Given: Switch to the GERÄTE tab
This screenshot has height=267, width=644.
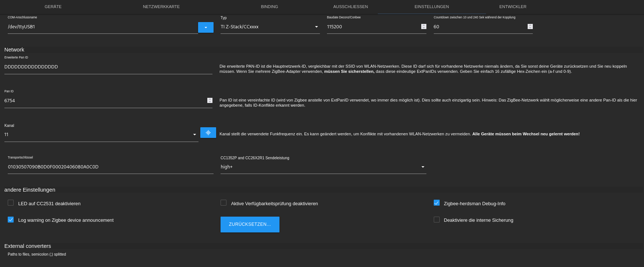Looking at the screenshot, I should [x=53, y=7].
